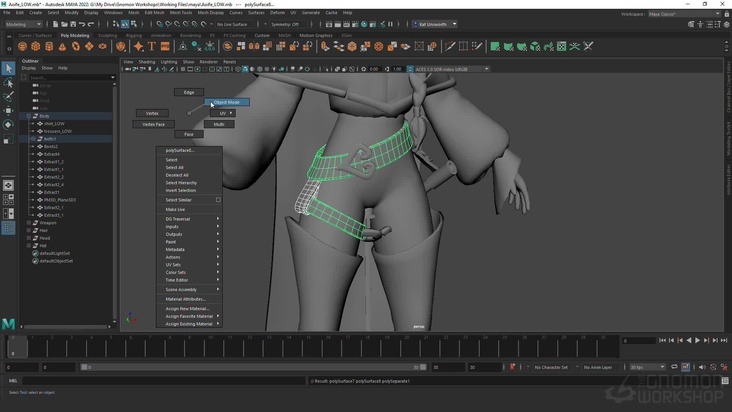Image resolution: width=732 pixels, height=412 pixels.
Task: Activate the Move tool in toolbox
Action: click(x=8, y=111)
